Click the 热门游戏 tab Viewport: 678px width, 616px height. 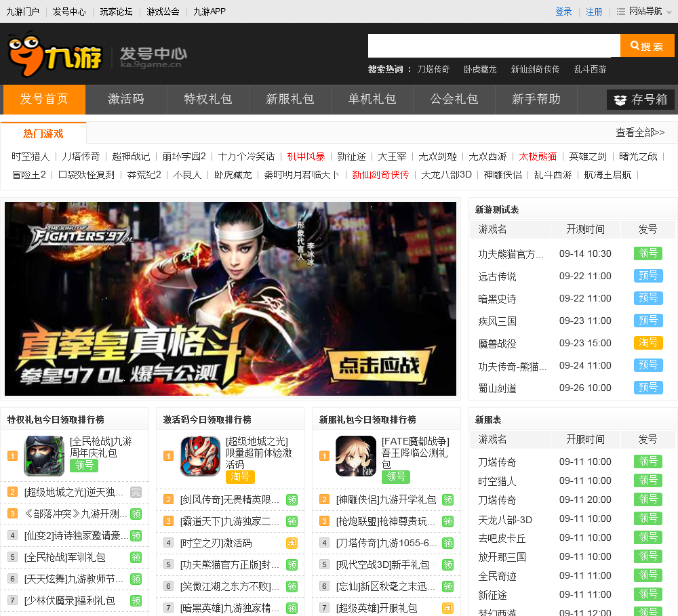pos(43,133)
